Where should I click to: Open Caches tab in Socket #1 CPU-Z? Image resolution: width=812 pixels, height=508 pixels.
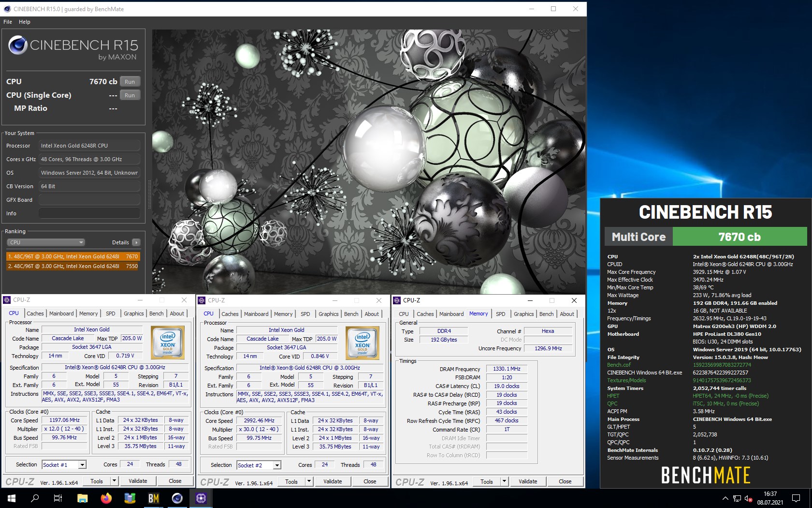(x=35, y=314)
